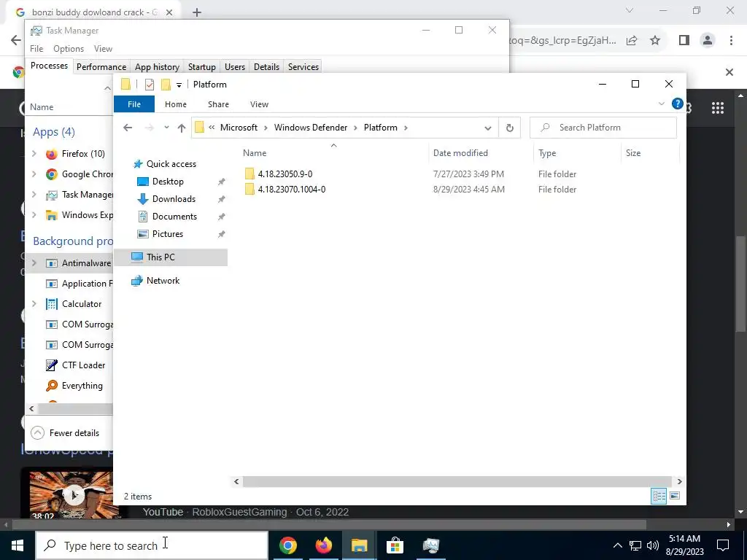Open the 4.18.23070.1004-0 folder
The height and width of the screenshot is (560, 747).
tap(292, 189)
